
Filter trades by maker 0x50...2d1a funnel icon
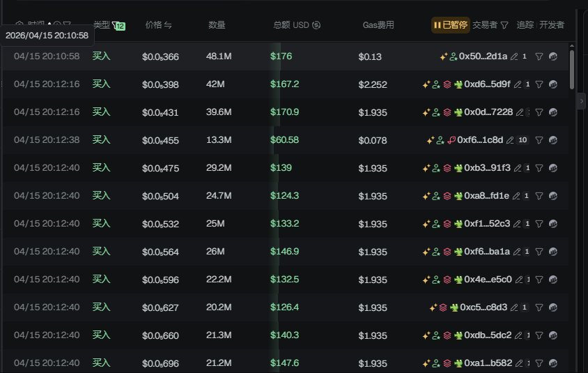539,56
